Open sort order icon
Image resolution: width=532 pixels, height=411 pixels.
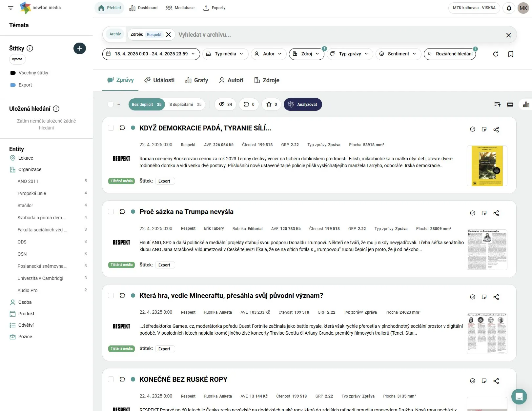point(498,105)
